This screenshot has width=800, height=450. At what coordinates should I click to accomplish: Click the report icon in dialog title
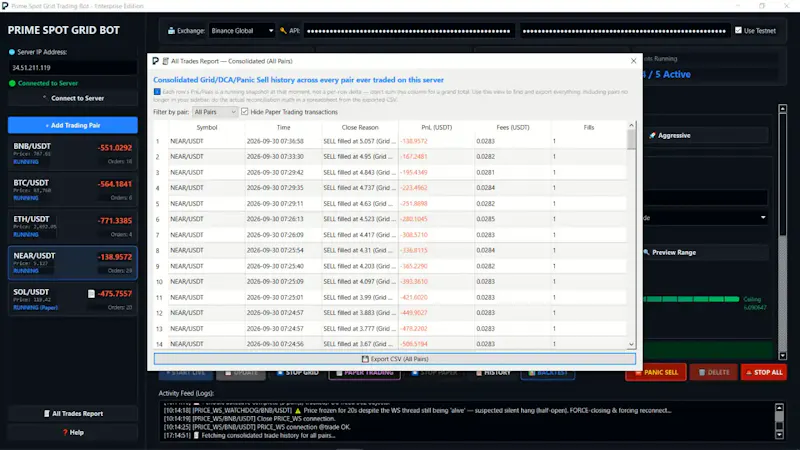pos(165,61)
